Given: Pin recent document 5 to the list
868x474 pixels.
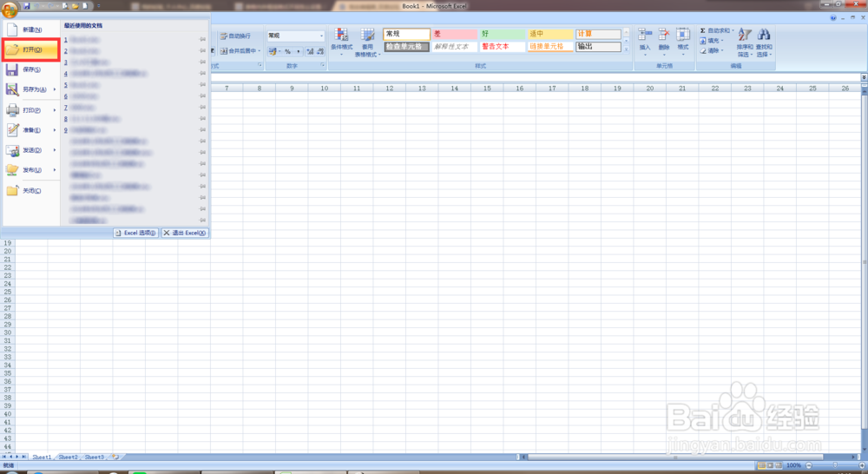Looking at the screenshot, I should click(202, 85).
